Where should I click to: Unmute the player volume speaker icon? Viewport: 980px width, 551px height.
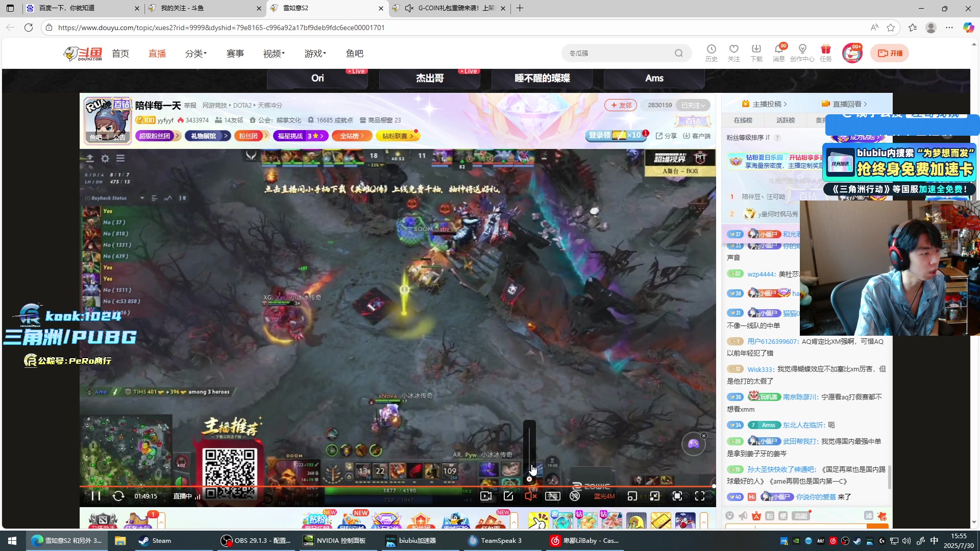click(x=530, y=496)
